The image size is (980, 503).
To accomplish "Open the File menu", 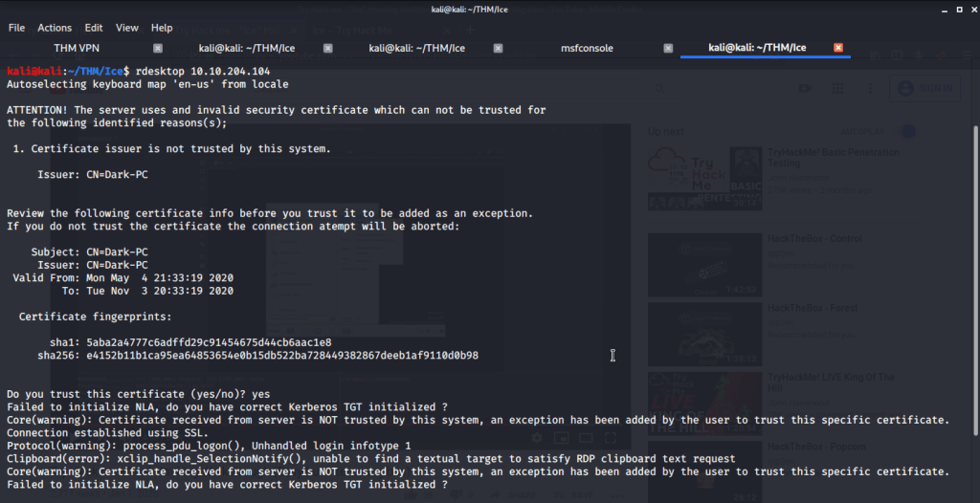I will [16, 28].
